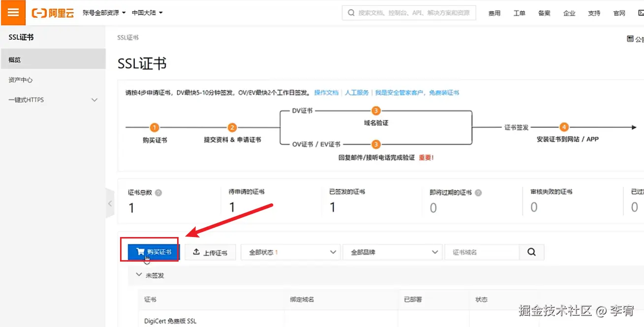Open the 费用 top menu

494,13
